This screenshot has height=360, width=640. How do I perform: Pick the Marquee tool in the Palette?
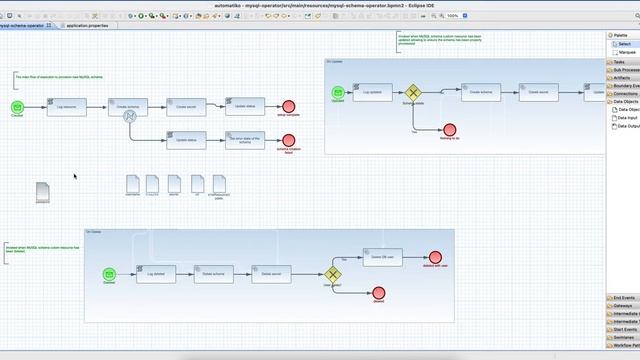pyautogui.click(x=624, y=52)
